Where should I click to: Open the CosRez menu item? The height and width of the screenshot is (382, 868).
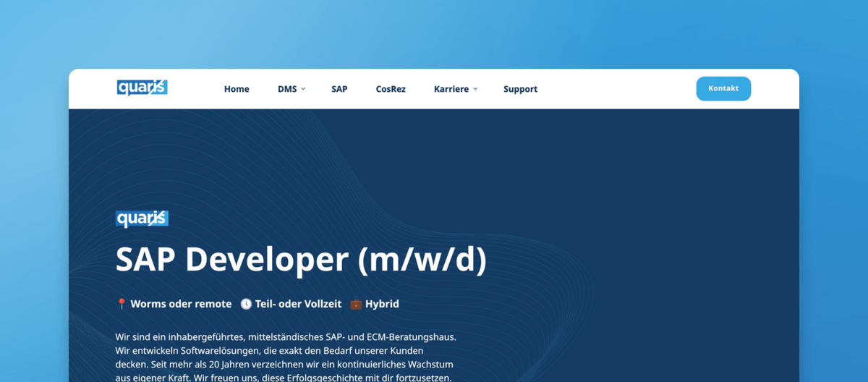pyautogui.click(x=391, y=89)
